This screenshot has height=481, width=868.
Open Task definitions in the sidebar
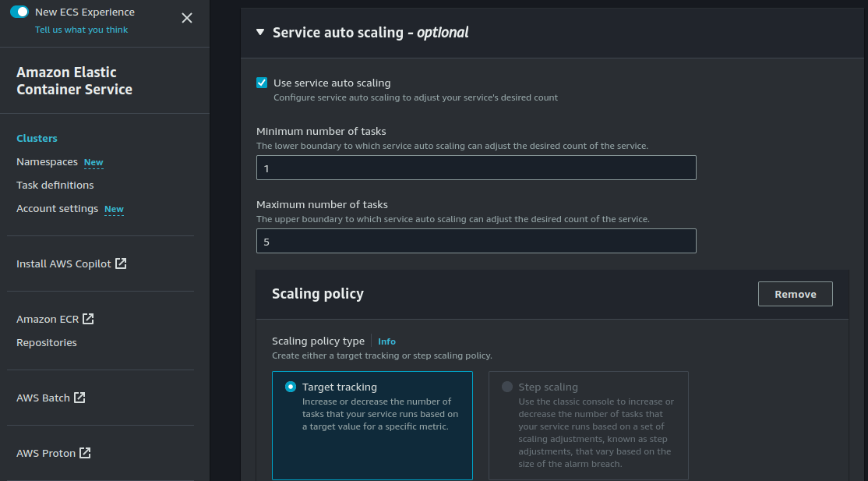pos(55,185)
